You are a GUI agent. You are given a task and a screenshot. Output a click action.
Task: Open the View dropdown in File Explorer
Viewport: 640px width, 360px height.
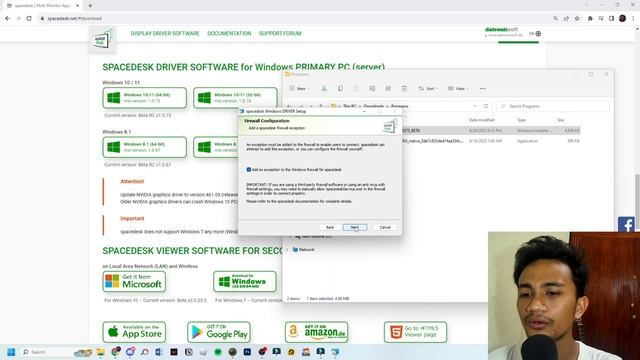458,89
